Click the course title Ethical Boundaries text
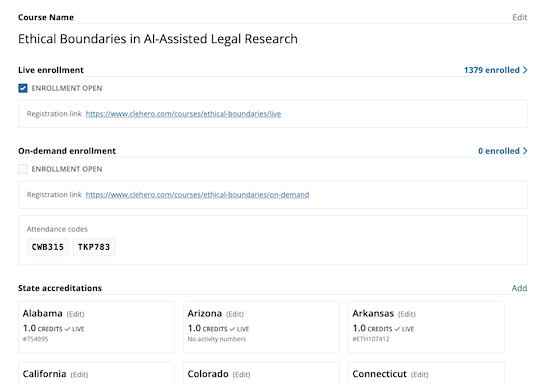Screen dimensions: 550x385 click(x=157, y=39)
